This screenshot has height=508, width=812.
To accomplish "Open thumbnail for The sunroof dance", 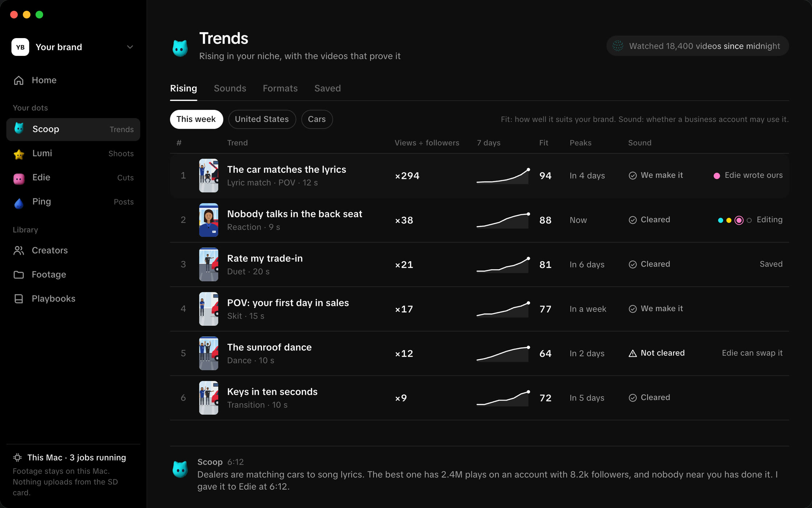I will (x=208, y=353).
